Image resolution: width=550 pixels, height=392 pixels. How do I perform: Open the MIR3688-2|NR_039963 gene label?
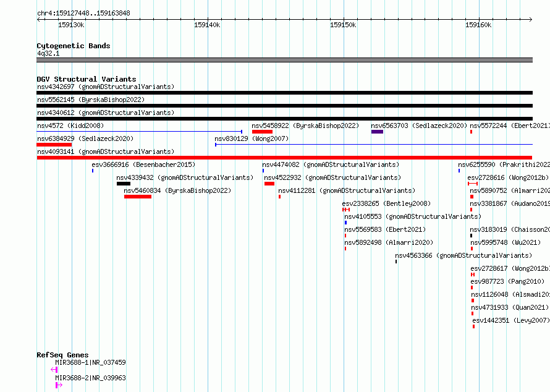tap(90, 378)
